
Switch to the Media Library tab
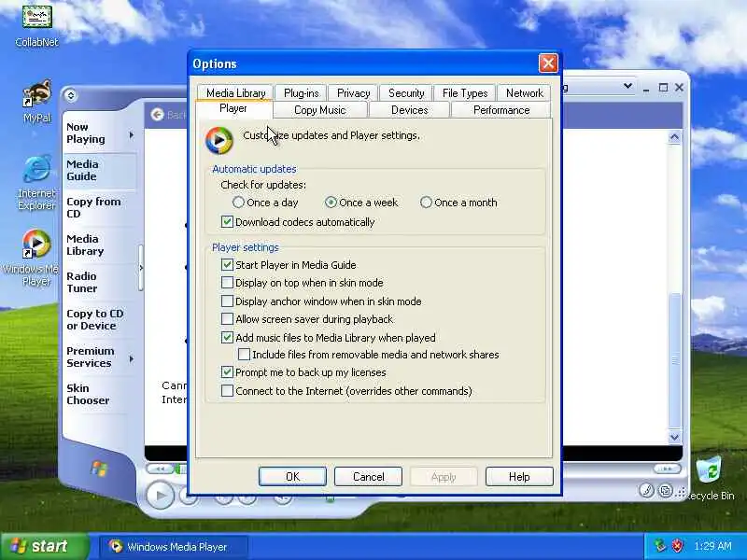236,92
